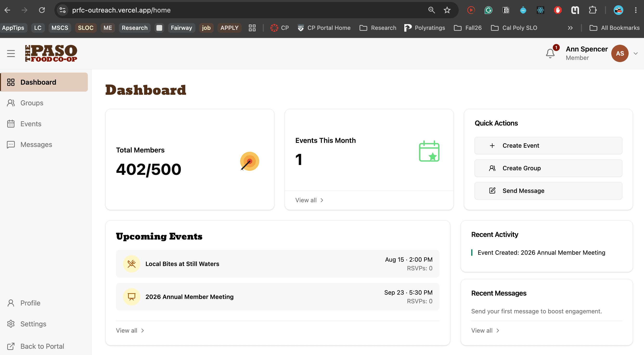Image resolution: width=644 pixels, height=355 pixels.
Task: Open the CP bookmark
Action: click(x=279, y=28)
